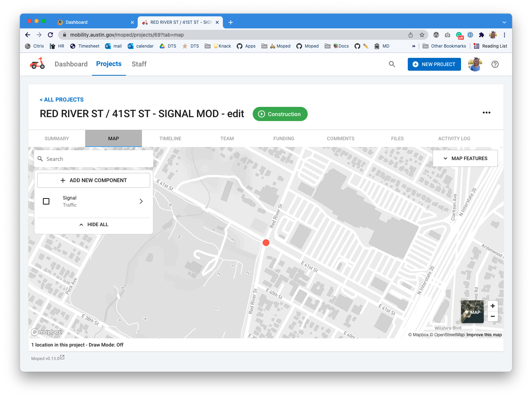Open the browser extensions puzzle icon
Image resolution: width=532 pixels, height=398 pixels.
pyautogui.click(x=481, y=35)
